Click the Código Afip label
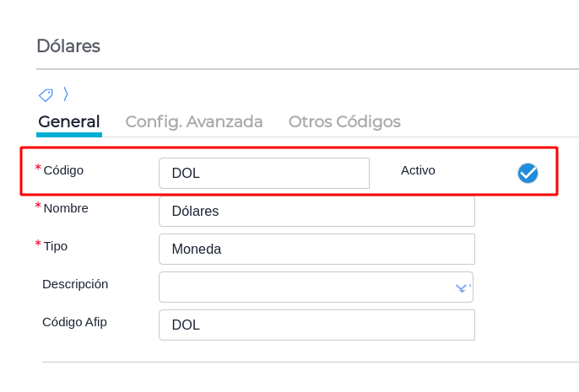Screen dimensions: 579x392 point(74,321)
